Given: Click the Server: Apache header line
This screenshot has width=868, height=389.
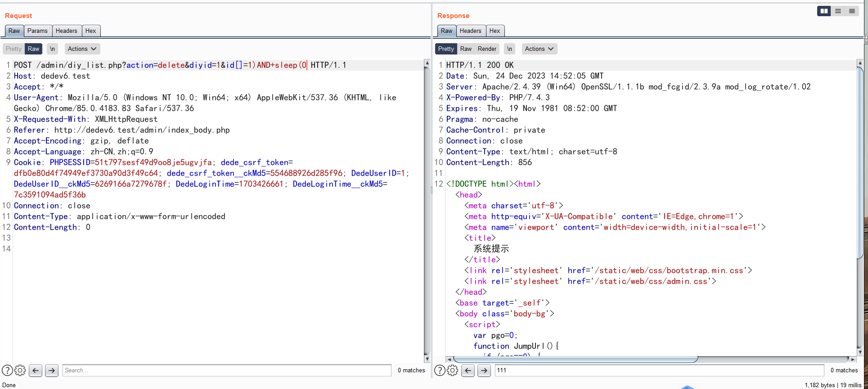Looking at the screenshot, I should pos(628,87).
